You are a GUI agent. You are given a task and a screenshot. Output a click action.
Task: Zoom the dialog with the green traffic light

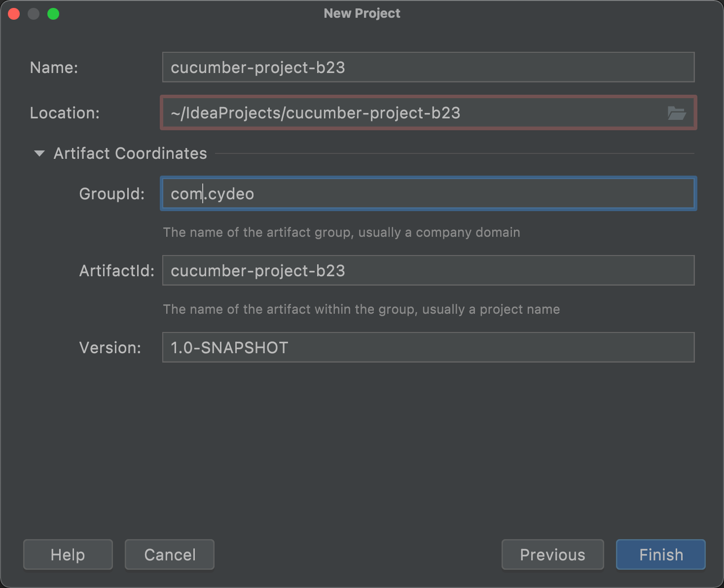[x=54, y=14]
